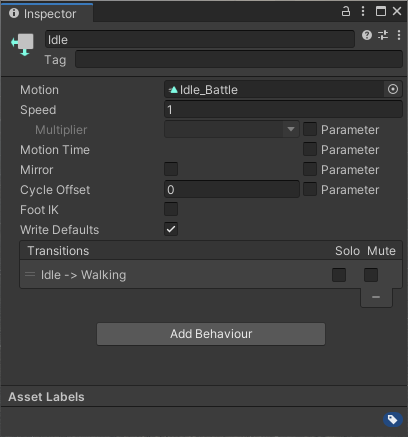Click the Idle_Battle animation clip icon

(x=173, y=90)
